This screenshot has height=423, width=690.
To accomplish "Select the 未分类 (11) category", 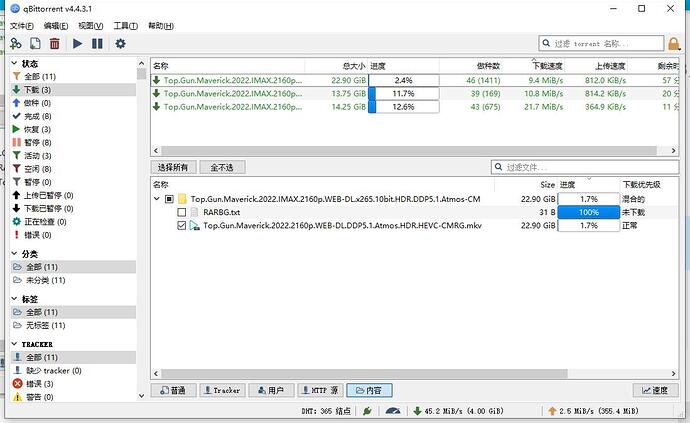I will coord(73,280).
